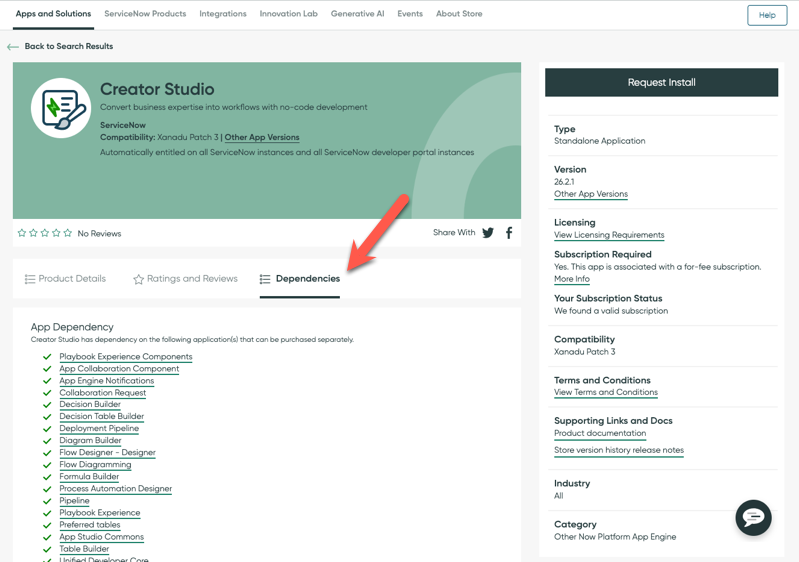Image resolution: width=799 pixels, height=562 pixels.
Task: Open Preferred tables dependency
Action: (x=90, y=525)
